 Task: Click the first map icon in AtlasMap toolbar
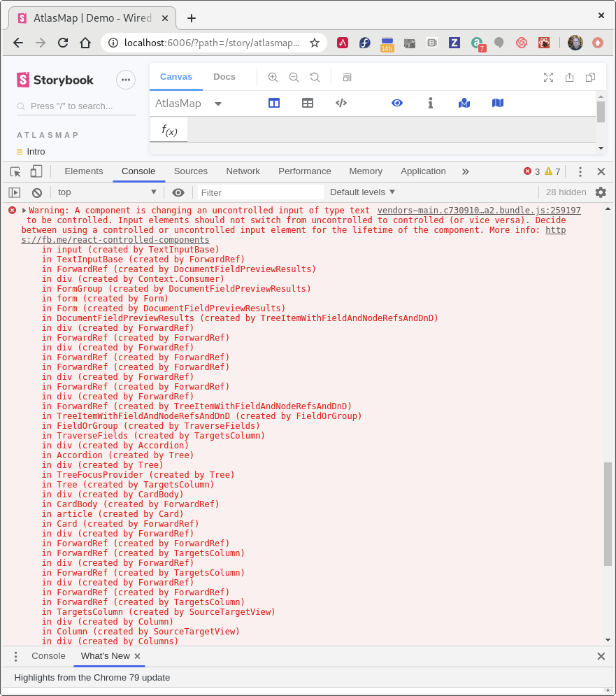click(464, 102)
